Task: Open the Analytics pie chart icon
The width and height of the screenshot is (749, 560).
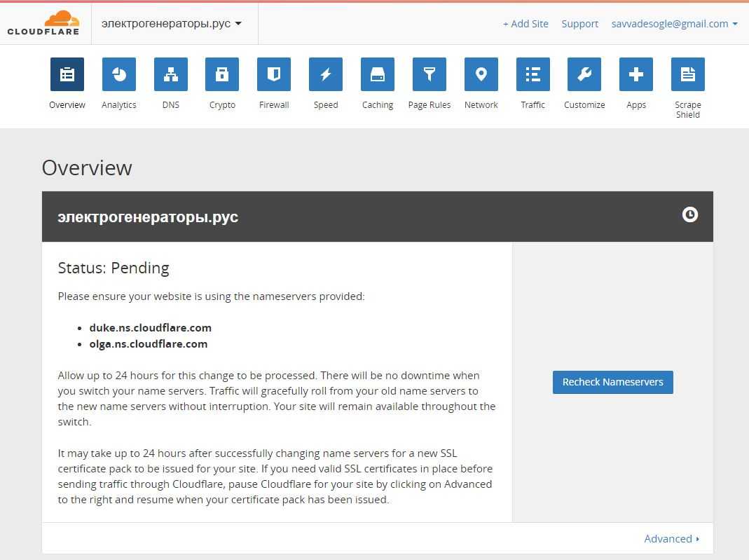Action: coord(119,74)
